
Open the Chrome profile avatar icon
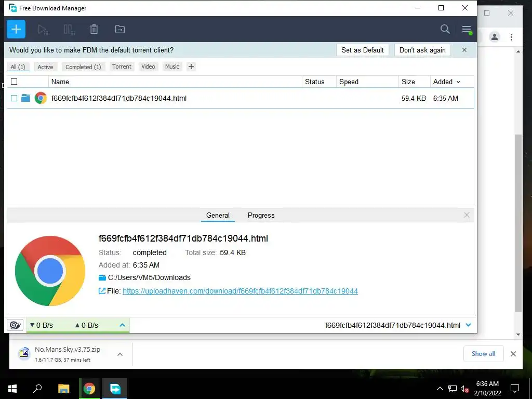click(x=495, y=37)
